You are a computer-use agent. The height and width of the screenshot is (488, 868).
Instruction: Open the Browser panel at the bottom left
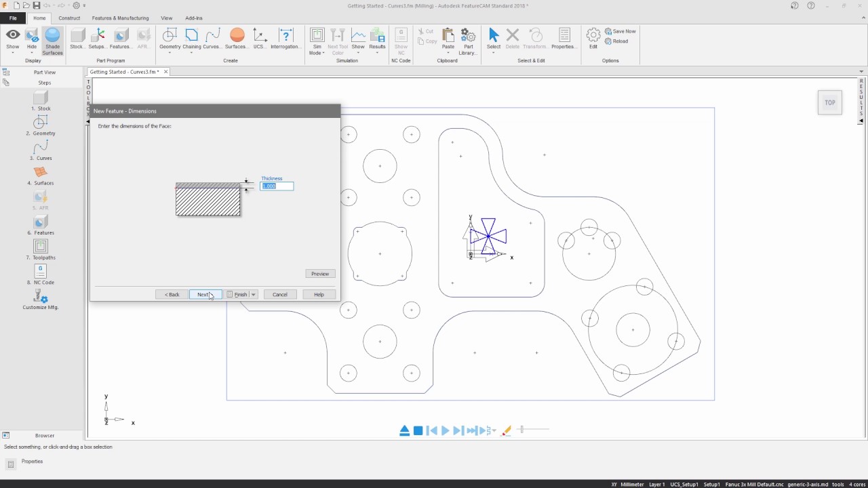click(45, 436)
